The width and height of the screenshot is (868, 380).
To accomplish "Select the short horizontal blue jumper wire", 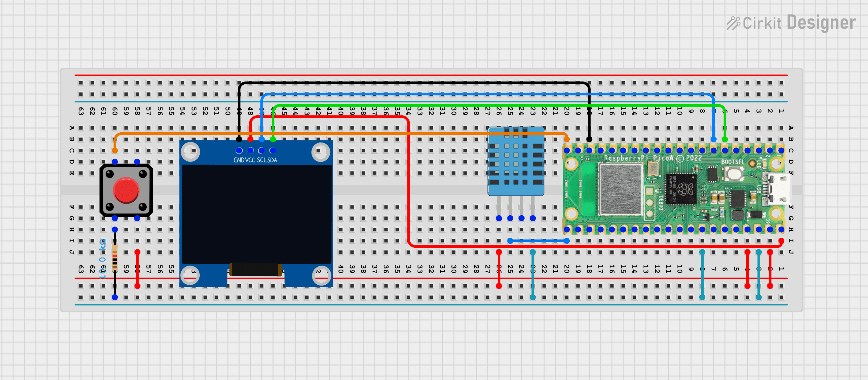I will [538, 241].
